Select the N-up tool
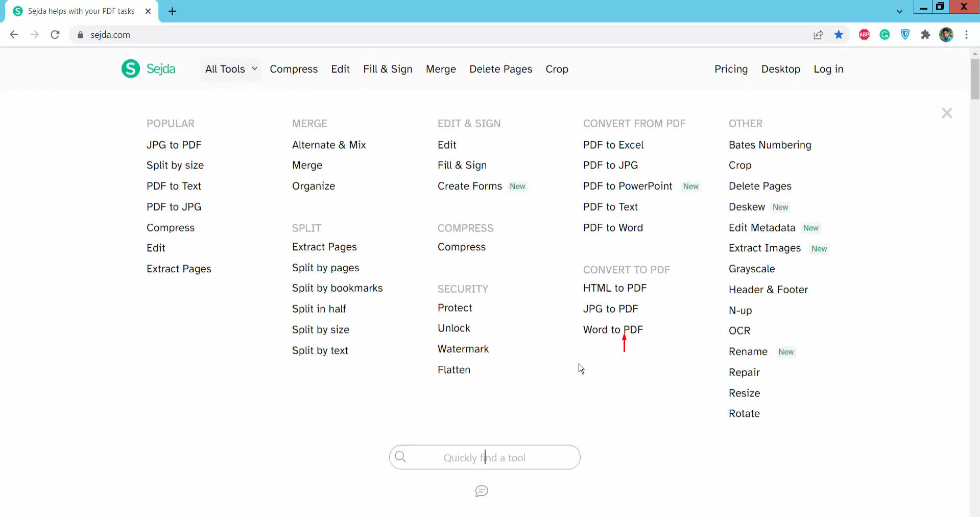The height and width of the screenshot is (517, 980). pos(740,311)
